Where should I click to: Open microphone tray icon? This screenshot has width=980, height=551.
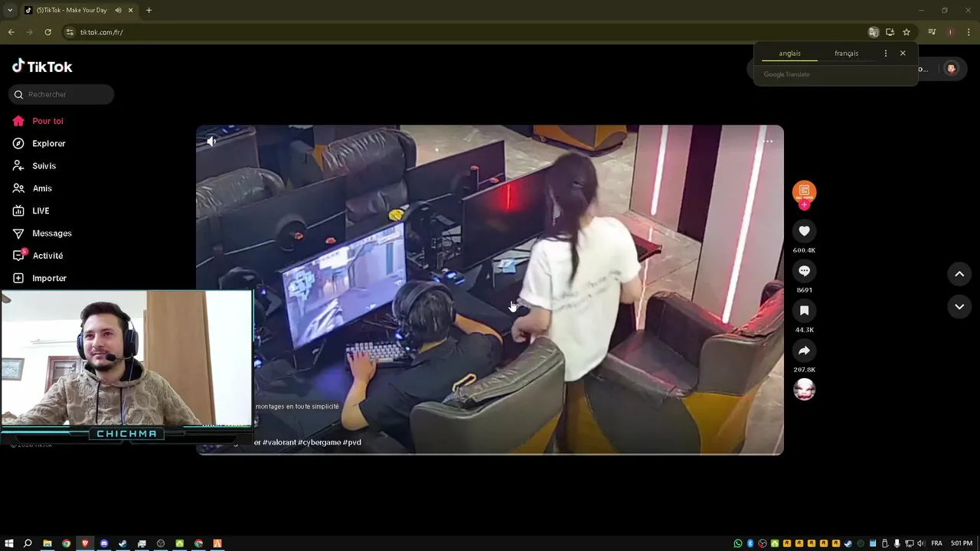click(x=897, y=543)
